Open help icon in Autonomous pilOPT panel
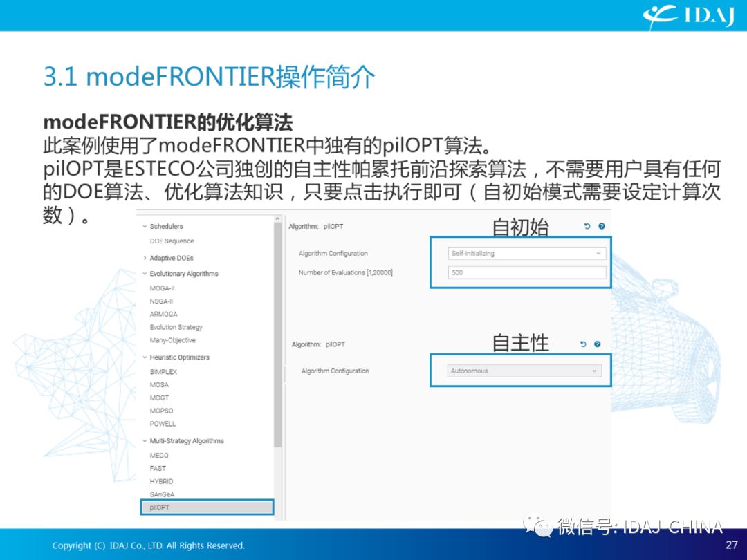 tap(598, 344)
